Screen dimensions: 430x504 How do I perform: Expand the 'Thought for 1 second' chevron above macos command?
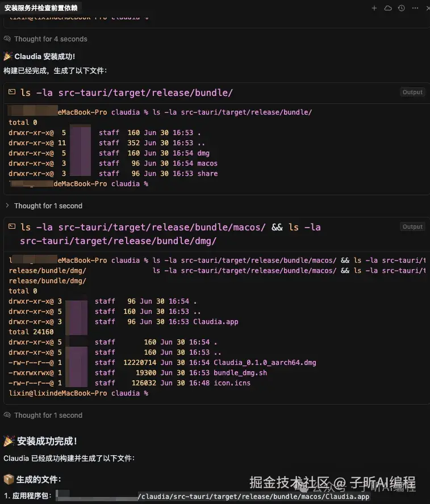(7, 205)
